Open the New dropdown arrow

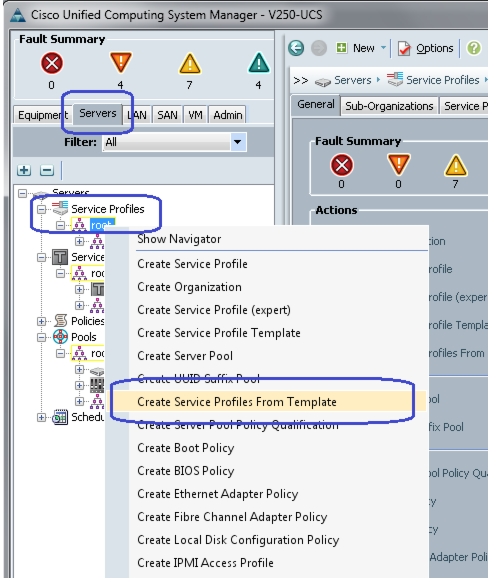[x=383, y=48]
